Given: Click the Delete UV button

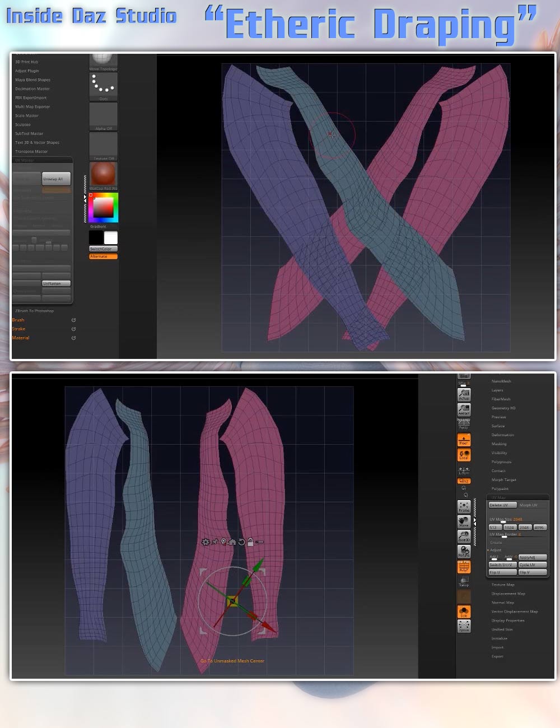Looking at the screenshot, I should click(x=503, y=505).
